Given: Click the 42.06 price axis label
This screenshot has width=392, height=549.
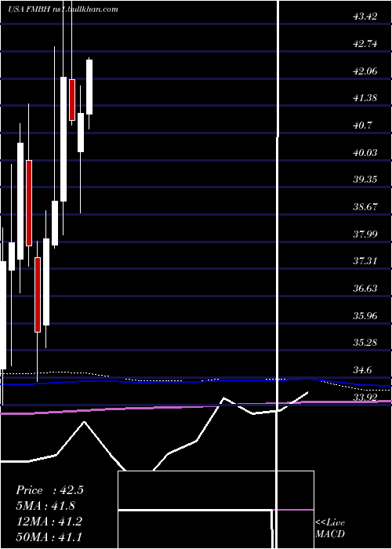Looking at the screenshot, I should tap(365, 71).
